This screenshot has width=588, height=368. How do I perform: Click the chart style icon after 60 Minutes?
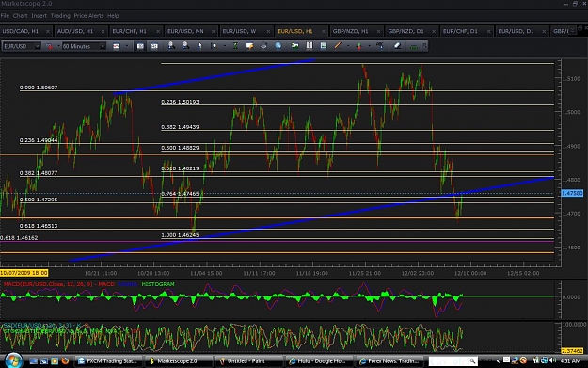[x=117, y=46]
